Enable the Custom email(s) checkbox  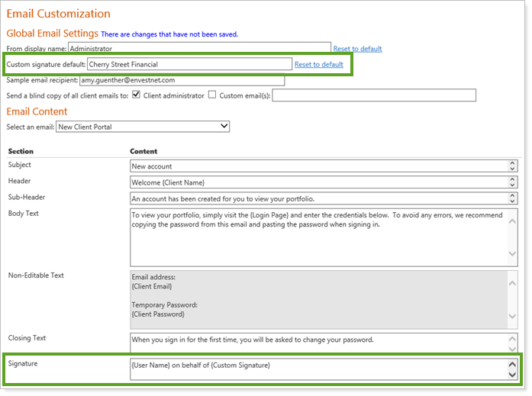pos(212,95)
